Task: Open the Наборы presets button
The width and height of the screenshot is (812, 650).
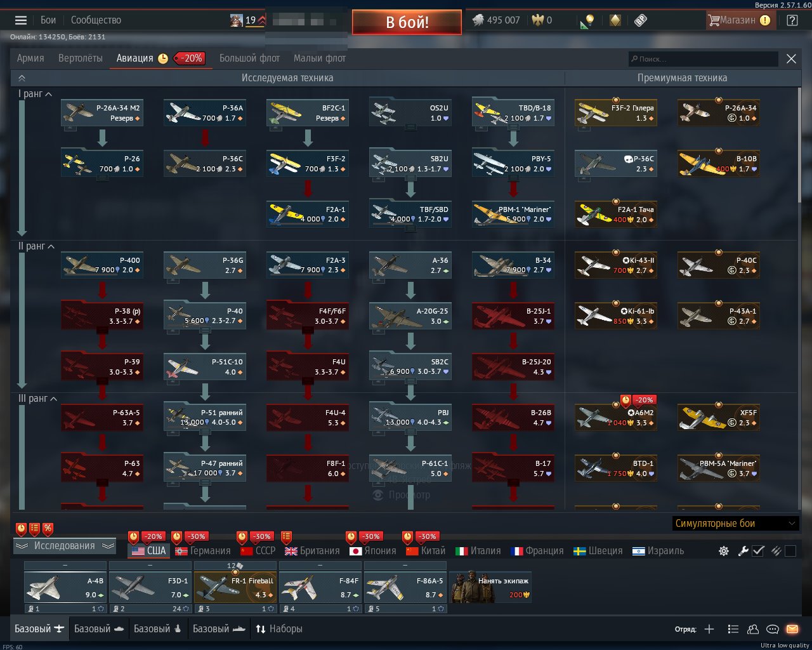Action: (278, 629)
